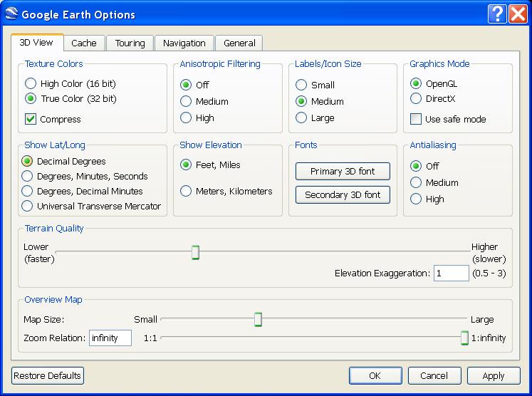Set Antialiasing to Medium
532x396 pixels.
[x=416, y=182]
